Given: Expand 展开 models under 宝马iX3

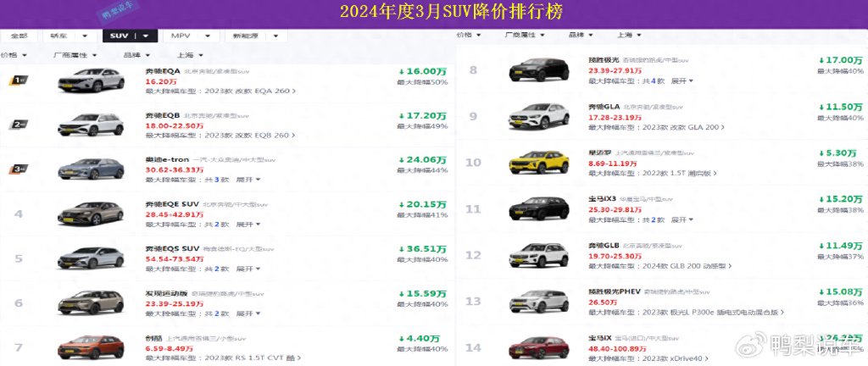Looking at the screenshot, I should (x=682, y=219).
